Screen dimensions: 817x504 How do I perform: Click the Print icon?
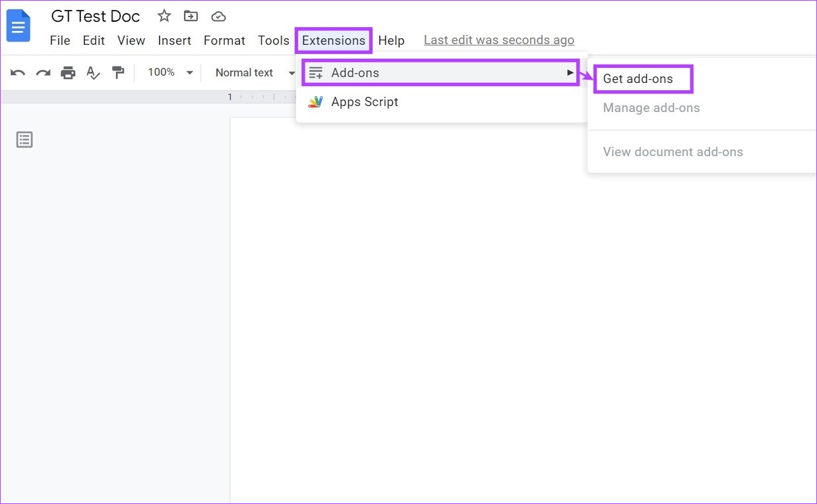tap(68, 72)
